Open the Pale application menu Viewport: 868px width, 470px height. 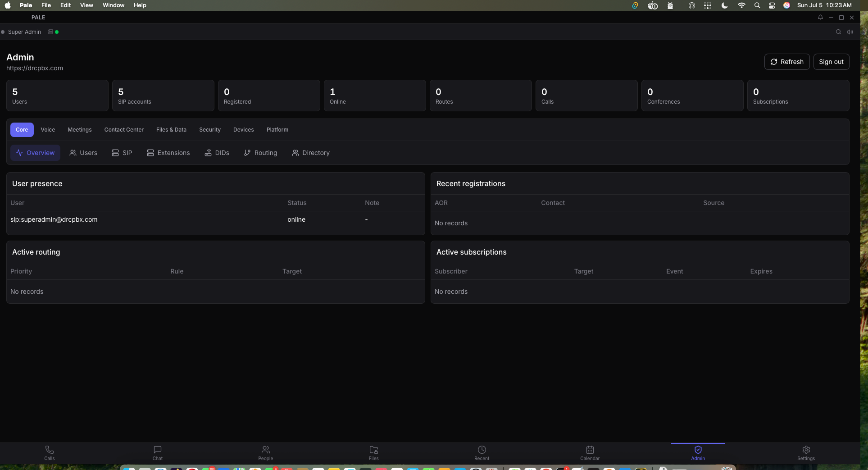click(26, 5)
